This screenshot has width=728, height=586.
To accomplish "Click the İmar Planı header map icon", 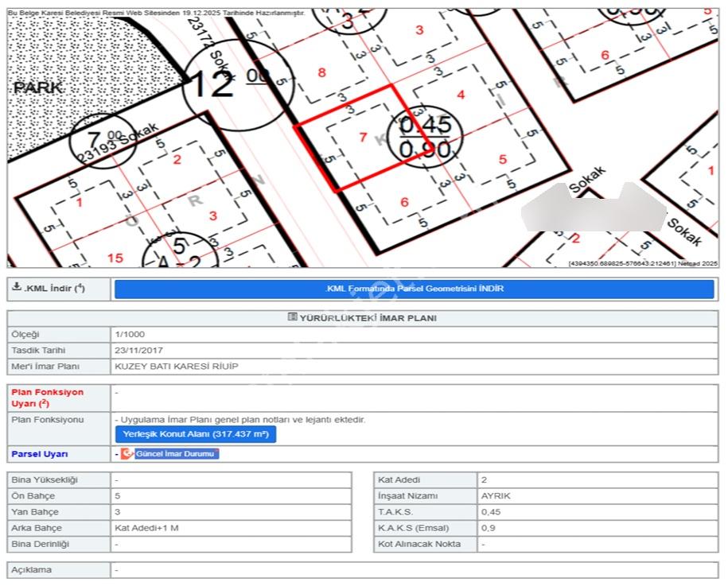I will [x=292, y=317].
